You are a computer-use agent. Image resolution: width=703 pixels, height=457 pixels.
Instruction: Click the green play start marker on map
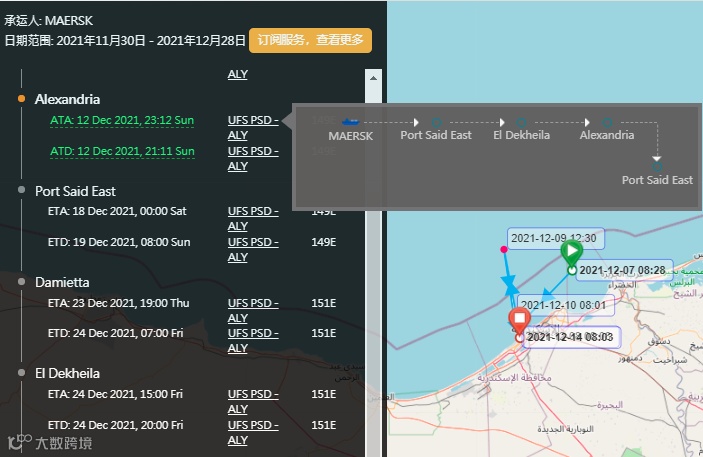(572, 251)
